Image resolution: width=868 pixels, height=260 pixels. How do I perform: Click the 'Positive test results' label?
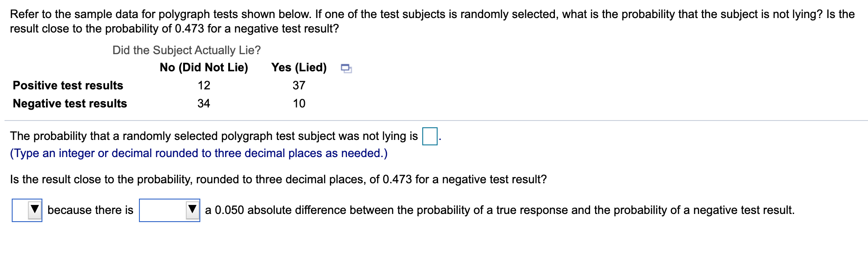[x=68, y=85]
